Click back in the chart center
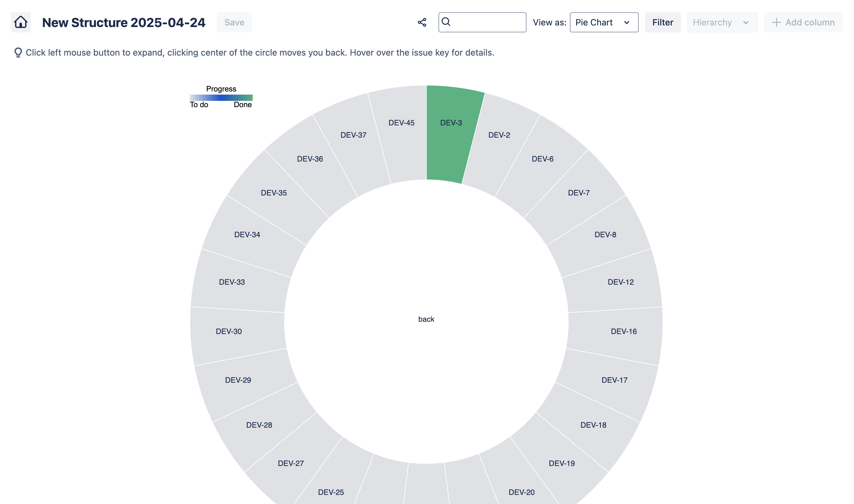 pyautogui.click(x=426, y=319)
